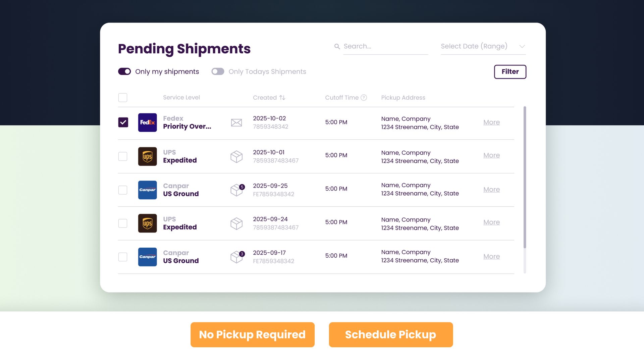Click the Created column sort arrows

282,98
